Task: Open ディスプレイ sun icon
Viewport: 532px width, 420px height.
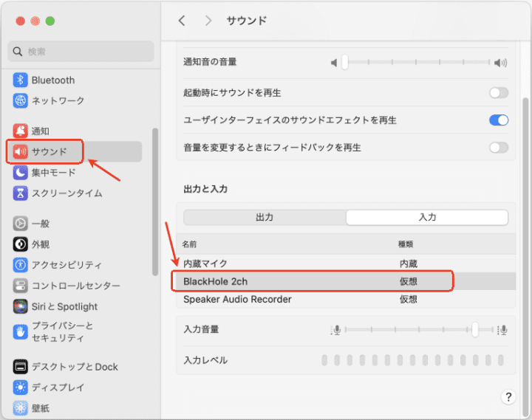Action: (x=21, y=387)
